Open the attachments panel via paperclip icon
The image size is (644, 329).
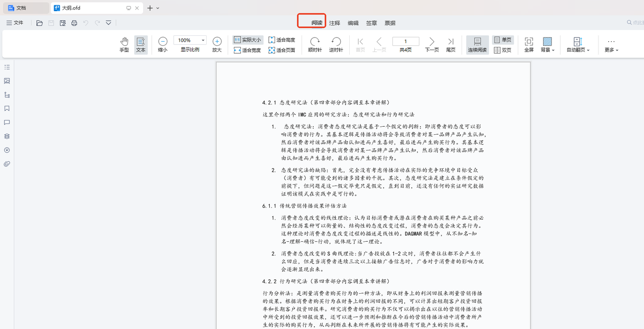click(x=7, y=163)
